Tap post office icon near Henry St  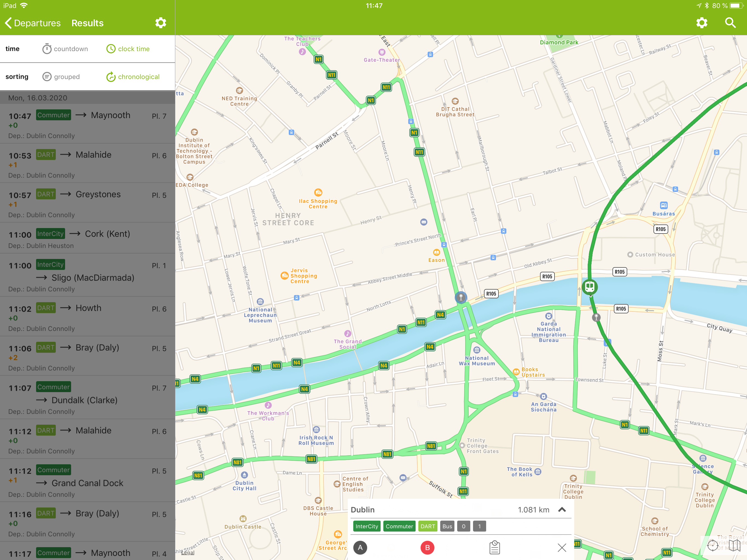(424, 222)
